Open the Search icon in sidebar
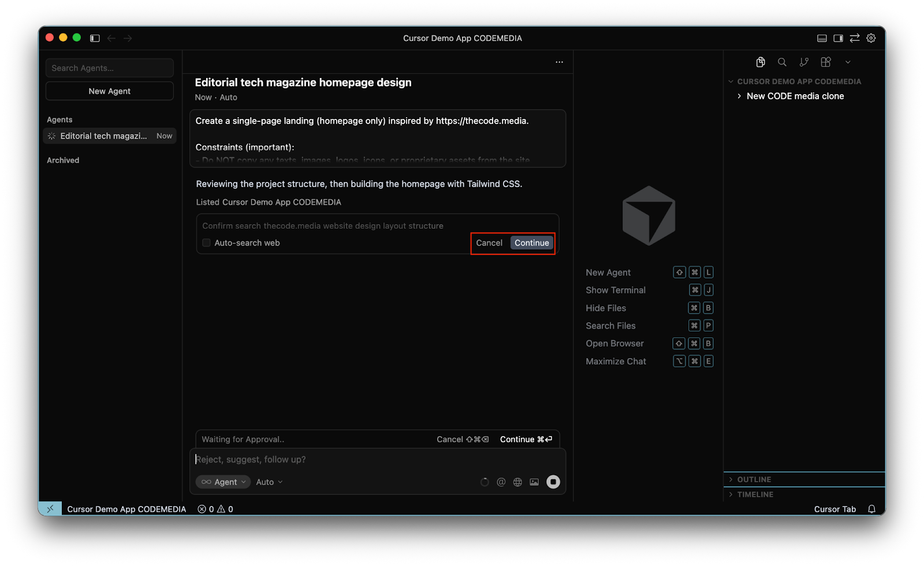The height and width of the screenshot is (566, 924). tap(782, 62)
